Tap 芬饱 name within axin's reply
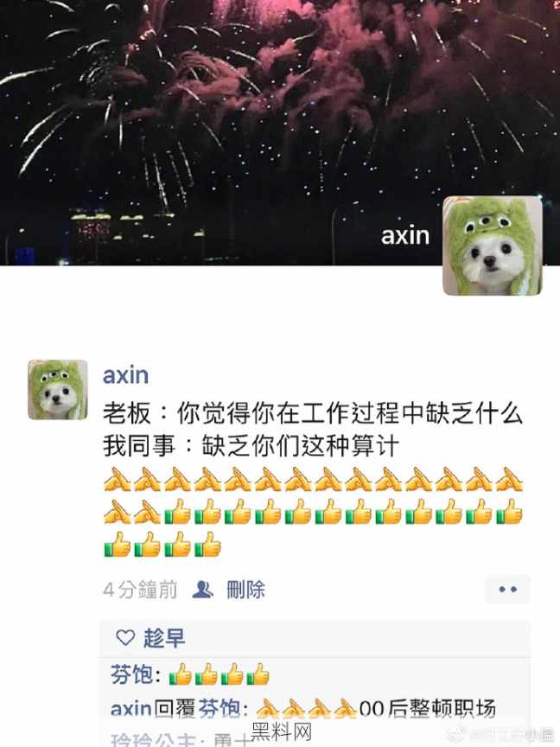The image size is (560, 747). [219, 709]
